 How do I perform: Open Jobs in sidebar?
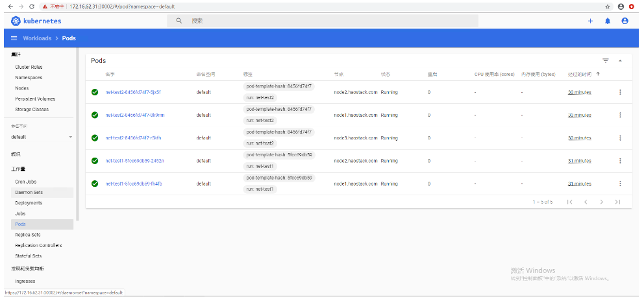coord(20,213)
